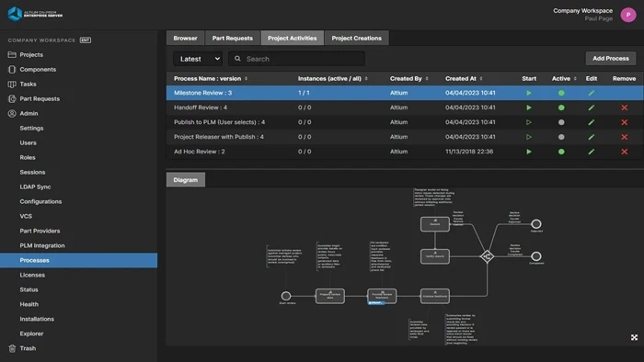The width and height of the screenshot is (644, 362).
Task: Start the Handoff Review process
Action: [x=529, y=107]
